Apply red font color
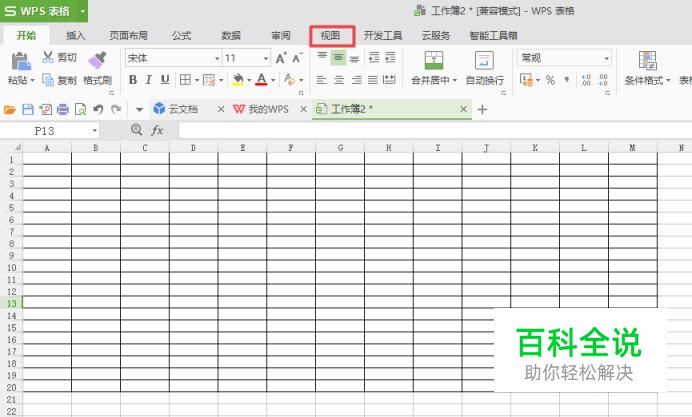 [x=261, y=80]
